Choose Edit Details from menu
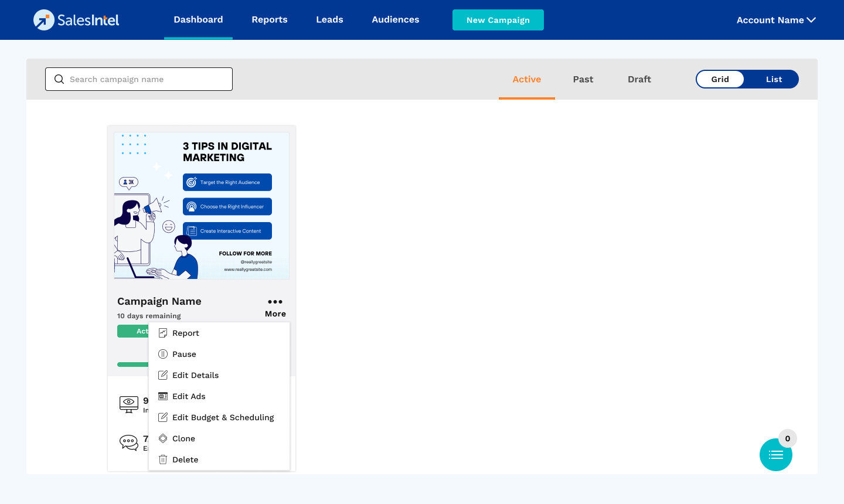Viewport: 844px width, 504px height. tap(195, 375)
